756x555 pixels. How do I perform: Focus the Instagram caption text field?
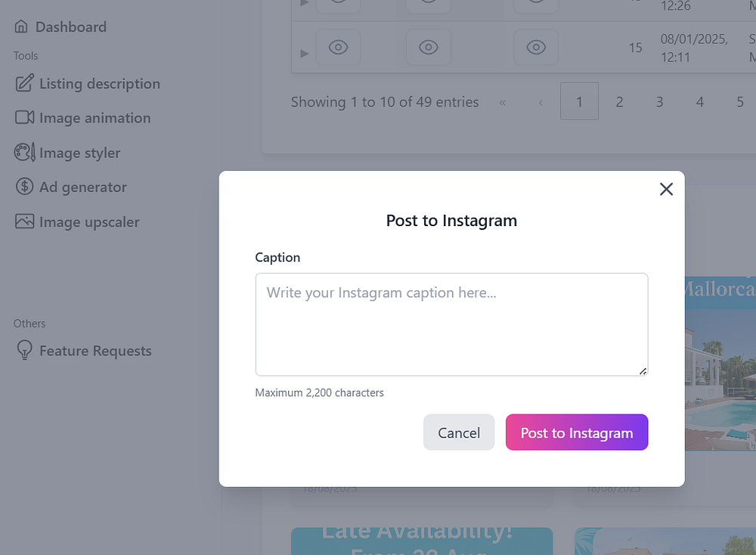click(x=451, y=324)
